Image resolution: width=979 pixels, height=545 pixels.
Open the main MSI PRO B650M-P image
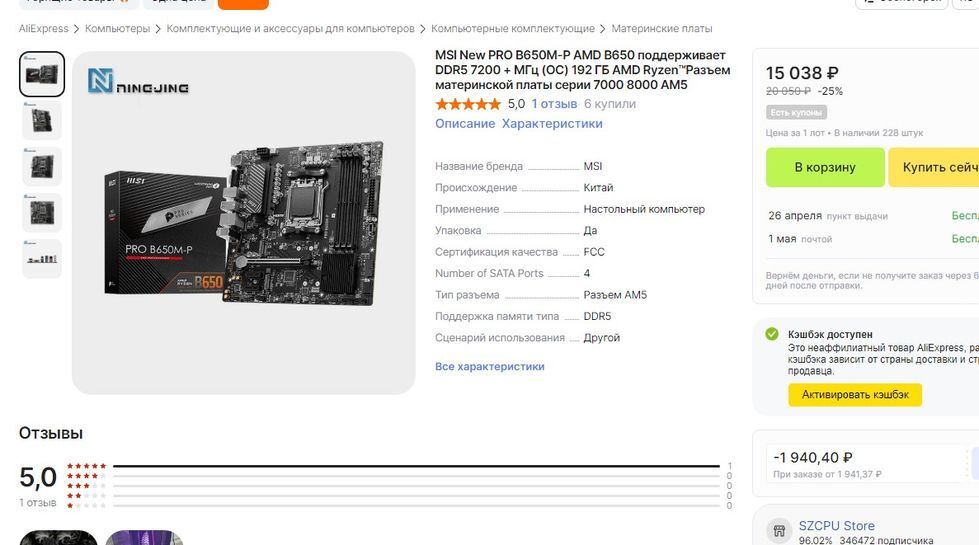pyautogui.click(x=244, y=223)
